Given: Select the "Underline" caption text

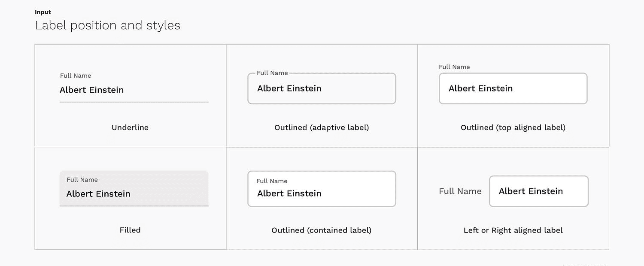Looking at the screenshot, I should (130, 127).
